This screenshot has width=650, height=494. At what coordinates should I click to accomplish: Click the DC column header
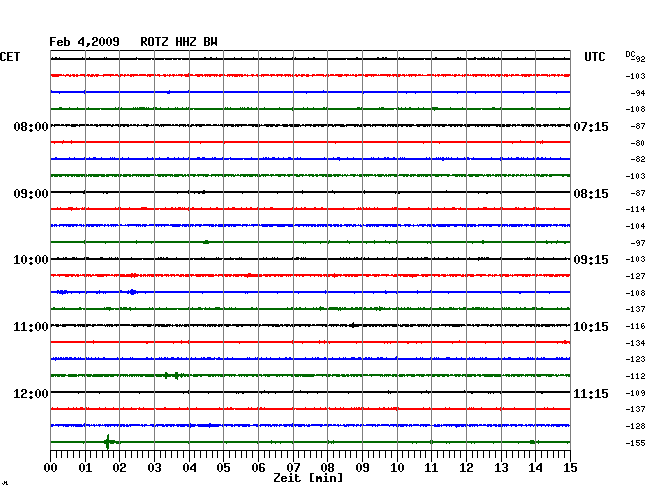coord(631,54)
